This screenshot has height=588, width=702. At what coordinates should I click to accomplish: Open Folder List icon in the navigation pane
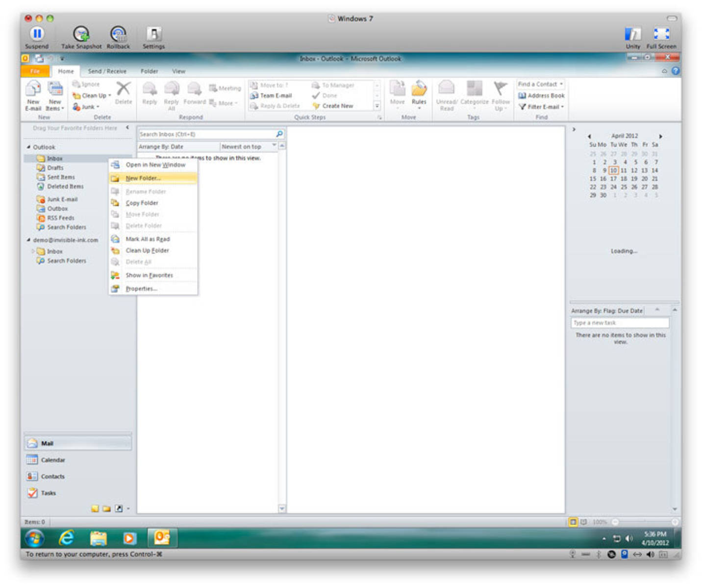point(106,509)
